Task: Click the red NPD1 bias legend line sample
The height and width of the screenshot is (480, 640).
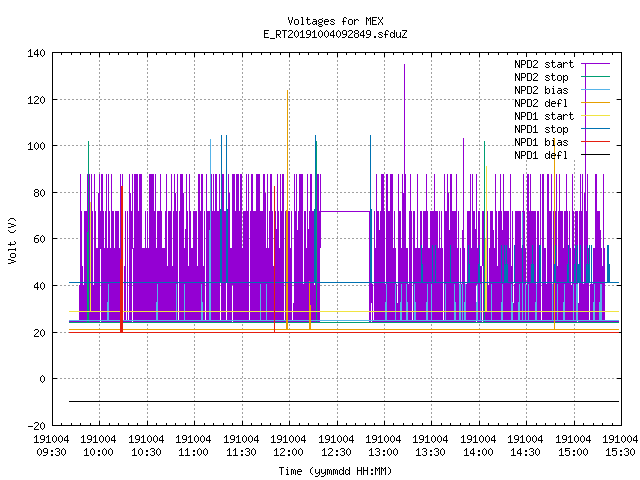Action: tap(595, 142)
